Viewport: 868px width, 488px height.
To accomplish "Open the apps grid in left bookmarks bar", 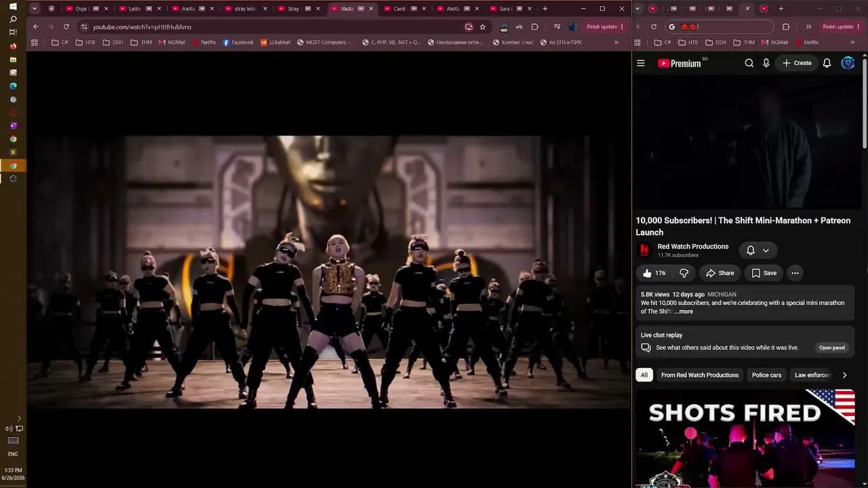I will tap(35, 42).
